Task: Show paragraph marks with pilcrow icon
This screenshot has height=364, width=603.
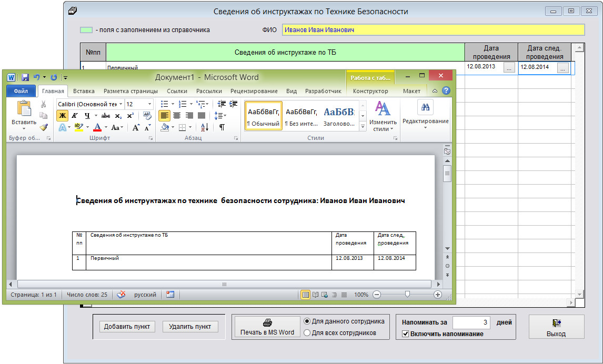Action: [222, 127]
